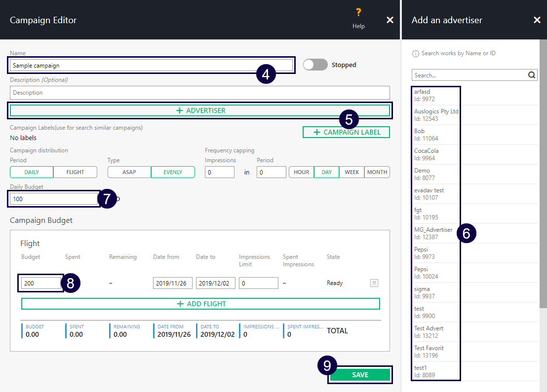Click the search info icon
This screenshot has height=392, width=547.
416,53
